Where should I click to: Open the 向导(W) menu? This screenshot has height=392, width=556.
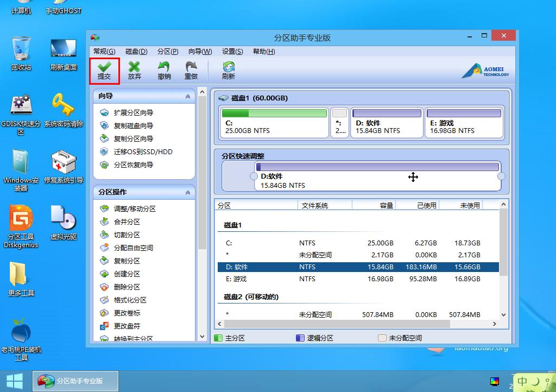pyautogui.click(x=200, y=52)
